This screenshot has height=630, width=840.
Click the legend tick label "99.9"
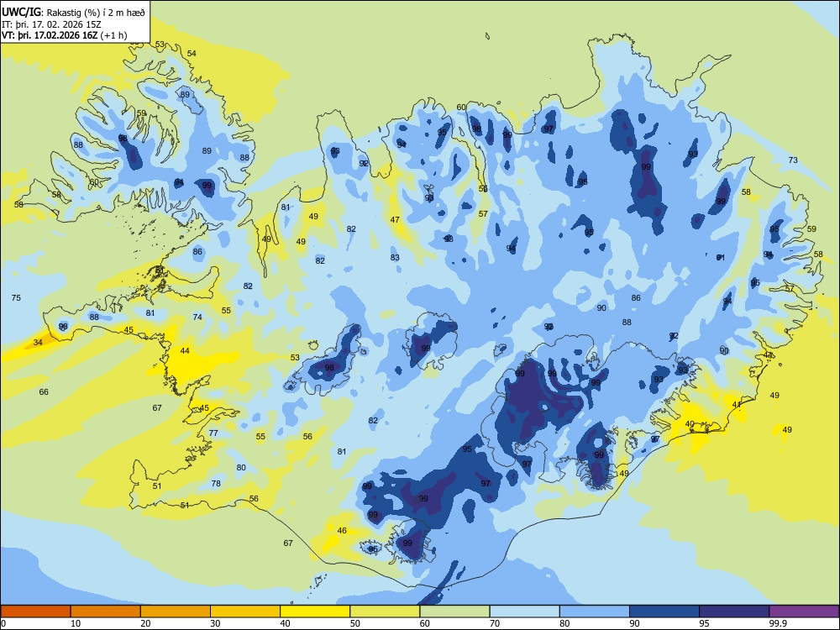pos(778,623)
